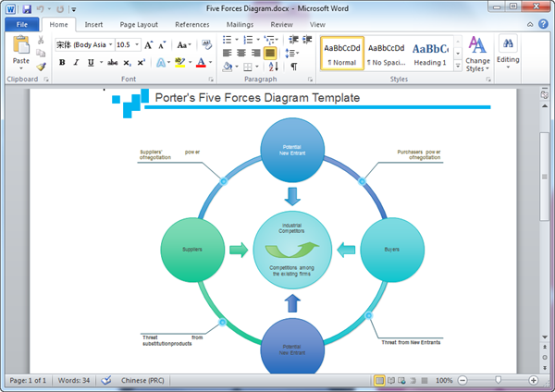Image resolution: width=555 pixels, height=392 pixels.
Task: Expand the Styles gallery list
Action: [x=455, y=66]
